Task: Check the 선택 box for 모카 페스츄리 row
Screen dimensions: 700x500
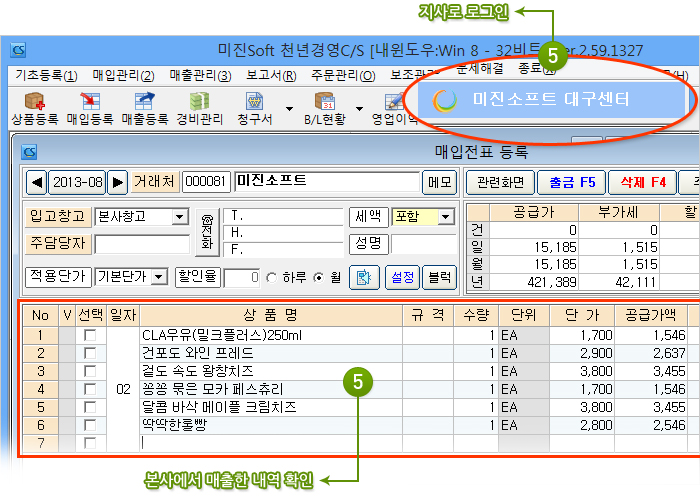Action: point(90,389)
